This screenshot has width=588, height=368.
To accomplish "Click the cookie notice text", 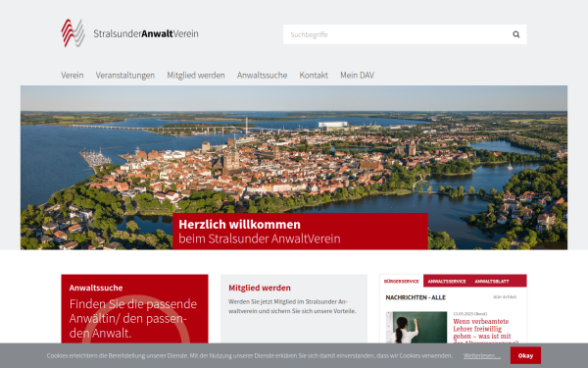I will point(250,355).
